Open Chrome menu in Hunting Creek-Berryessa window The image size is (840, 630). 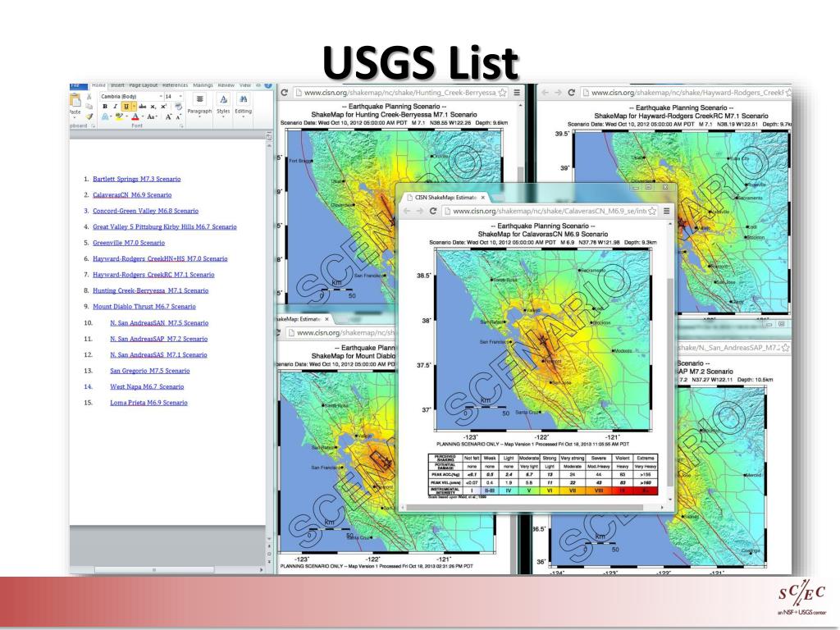pyautogui.click(x=517, y=93)
